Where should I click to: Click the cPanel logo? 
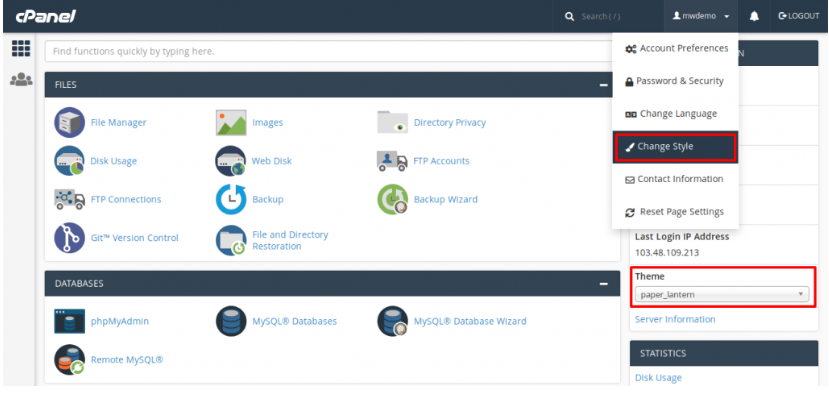[x=45, y=16]
